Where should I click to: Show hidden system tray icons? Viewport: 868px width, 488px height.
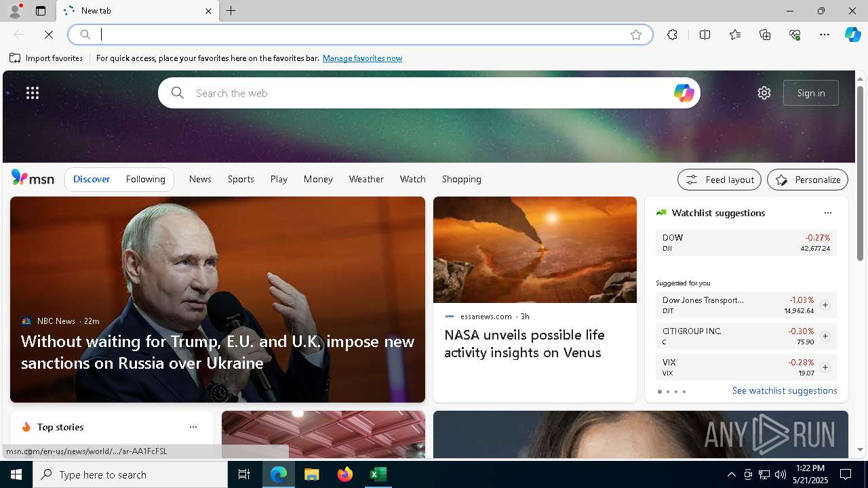click(x=731, y=474)
